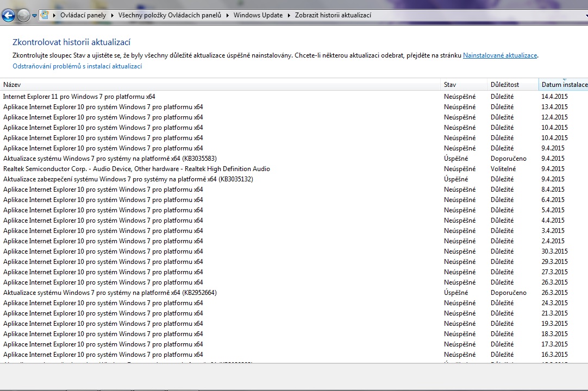The width and height of the screenshot is (588, 391).
Task: Click Doporučeno cell in the KB2952664 row
Action: point(509,292)
